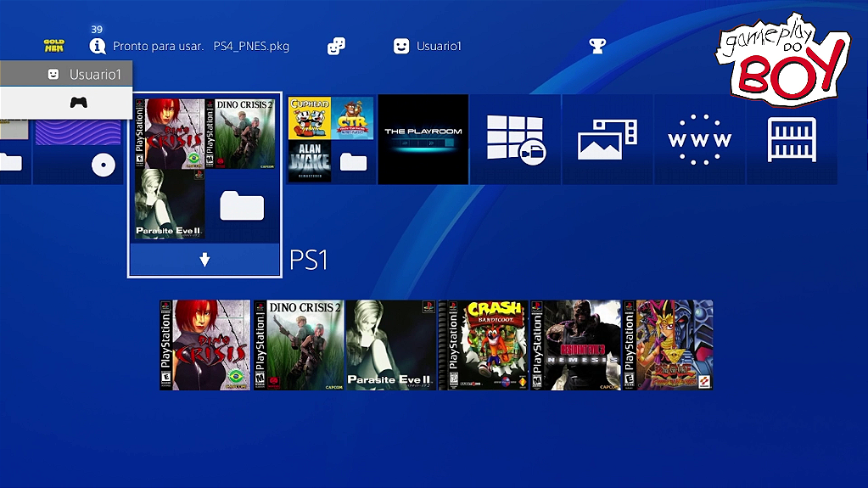Screen dimensions: 868x488
Task: Launch Dino Crisis 2 from the game row
Action: (x=299, y=345)
